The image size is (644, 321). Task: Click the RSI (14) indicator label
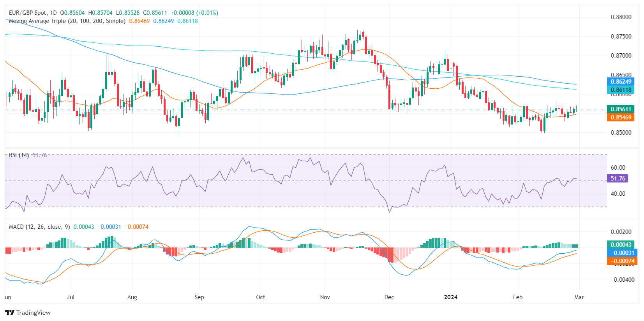pos(19,155)
